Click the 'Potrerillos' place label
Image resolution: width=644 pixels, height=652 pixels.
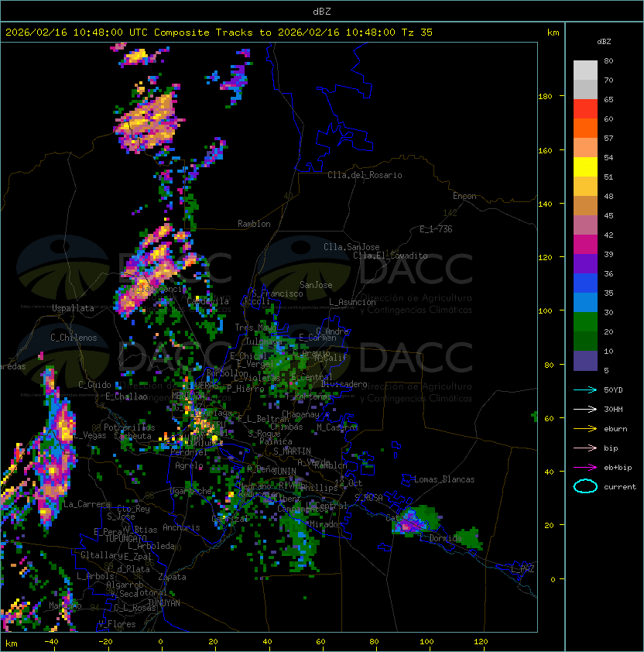coord(129,427)
